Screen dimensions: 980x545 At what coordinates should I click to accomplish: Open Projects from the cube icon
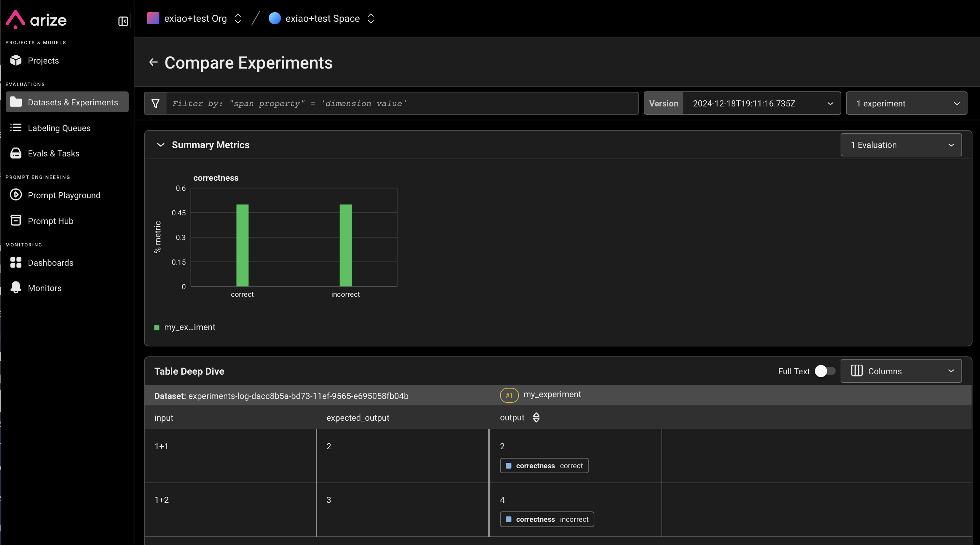[16, 60]
